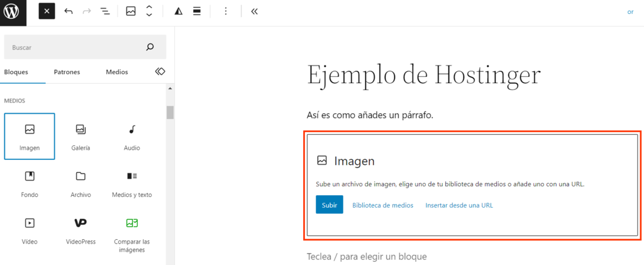Viewport: 644px width, 265px height.
Task: Click the blocks list scrollbar thumb
Action: point(170,112)
